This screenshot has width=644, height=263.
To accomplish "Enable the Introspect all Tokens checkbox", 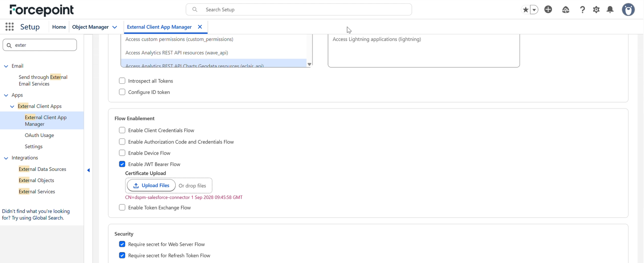I will pyautogui.click(x=122, y=81).
